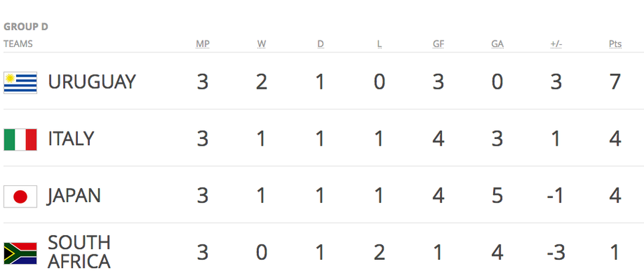The height and width of the screenshot is (278, 644).
Task: Click the Japan flag icon
Action: pyautogui.click(x=21, y=197)
